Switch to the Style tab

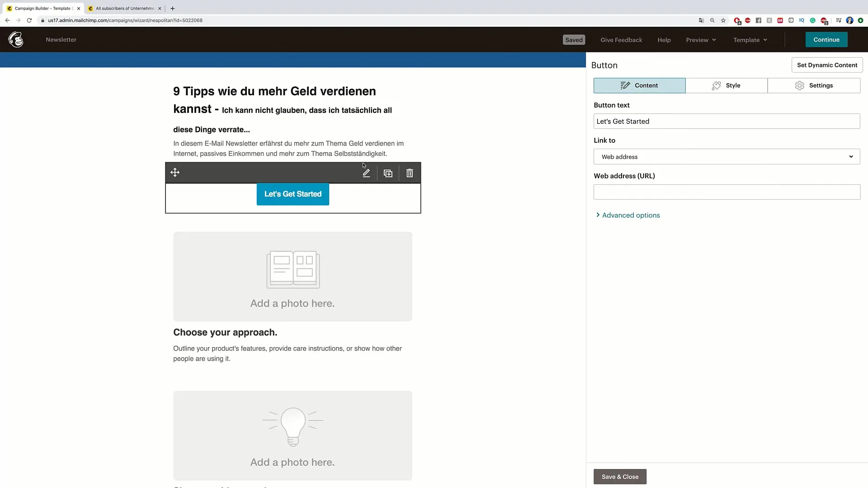click(x=726, y=85)
